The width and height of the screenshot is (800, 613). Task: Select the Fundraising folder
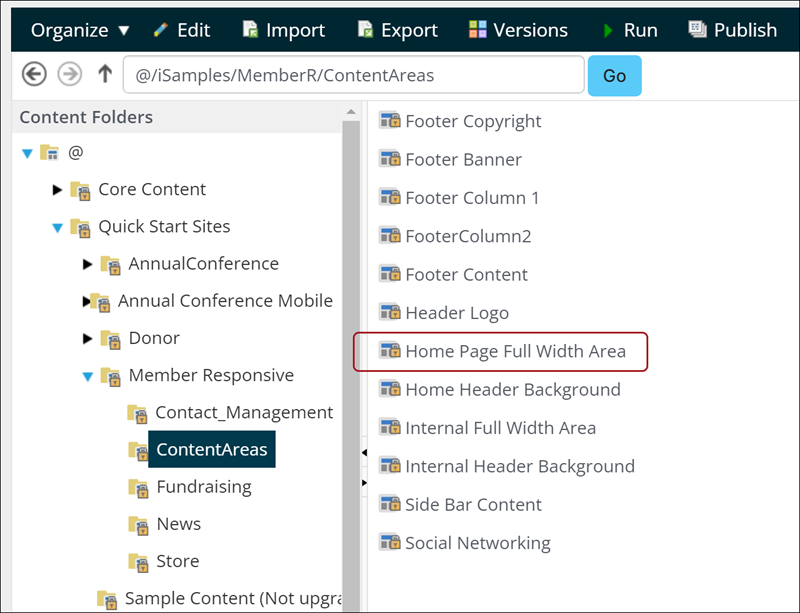click(204, 487)
